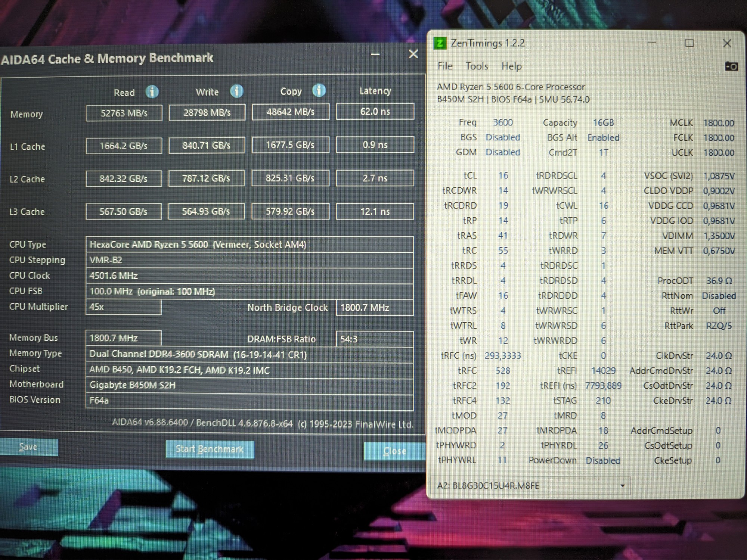Click the Read info icon
Screen dimensions: 747x560
[152, 91]
